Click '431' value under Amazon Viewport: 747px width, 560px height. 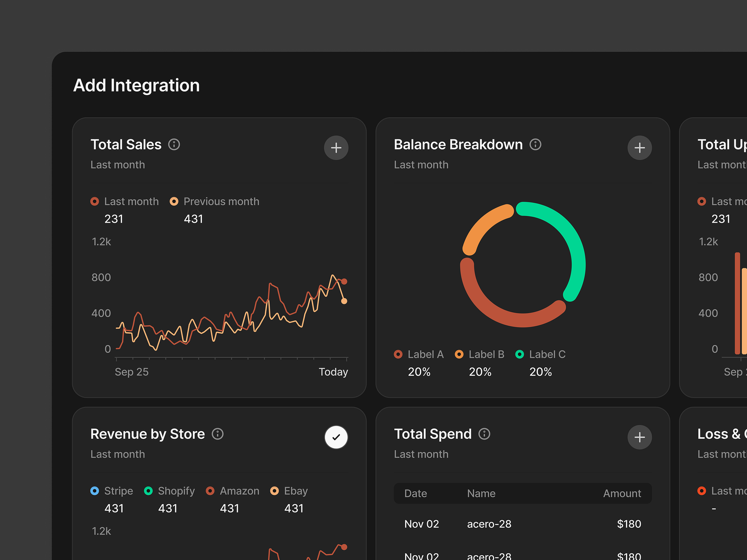(230, 508)
